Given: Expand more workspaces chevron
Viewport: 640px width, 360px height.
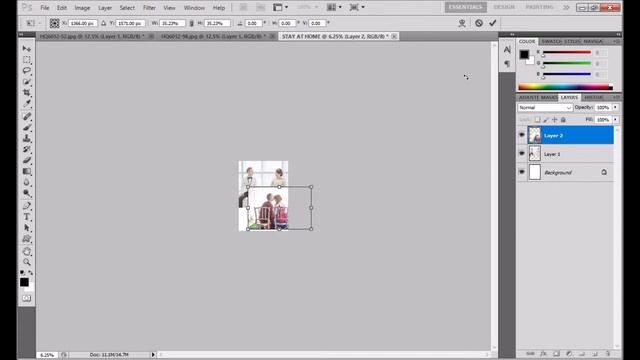Looking at the screenshot, I should 566,7.
